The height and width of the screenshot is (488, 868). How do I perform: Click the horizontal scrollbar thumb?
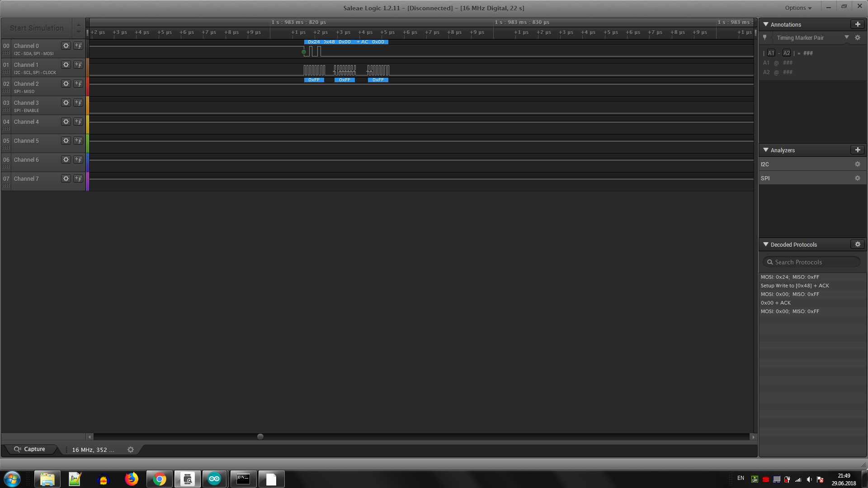(x=260, y=436)
